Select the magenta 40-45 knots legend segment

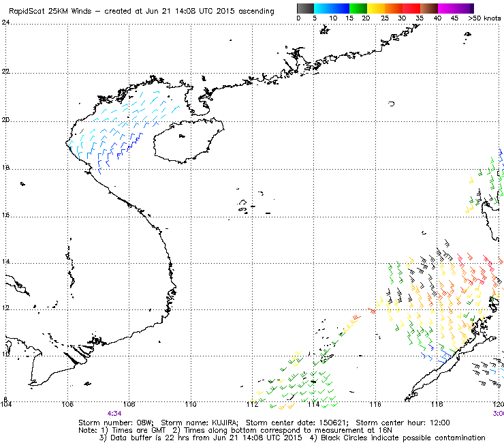tap(447, 8)
